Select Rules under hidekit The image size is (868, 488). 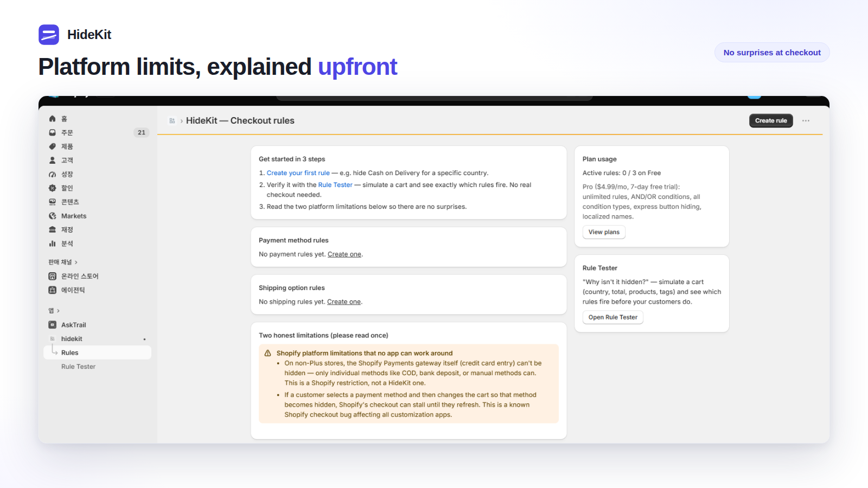pos(97,352)
